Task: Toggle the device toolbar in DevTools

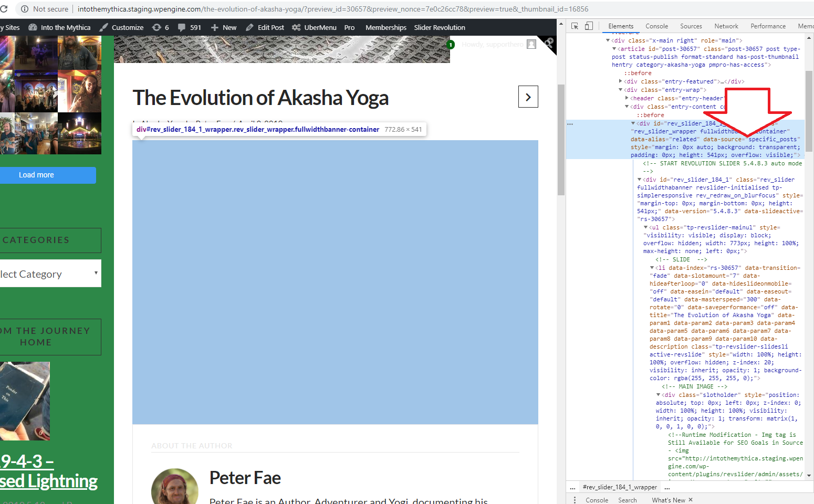Action: pos(589,26)
